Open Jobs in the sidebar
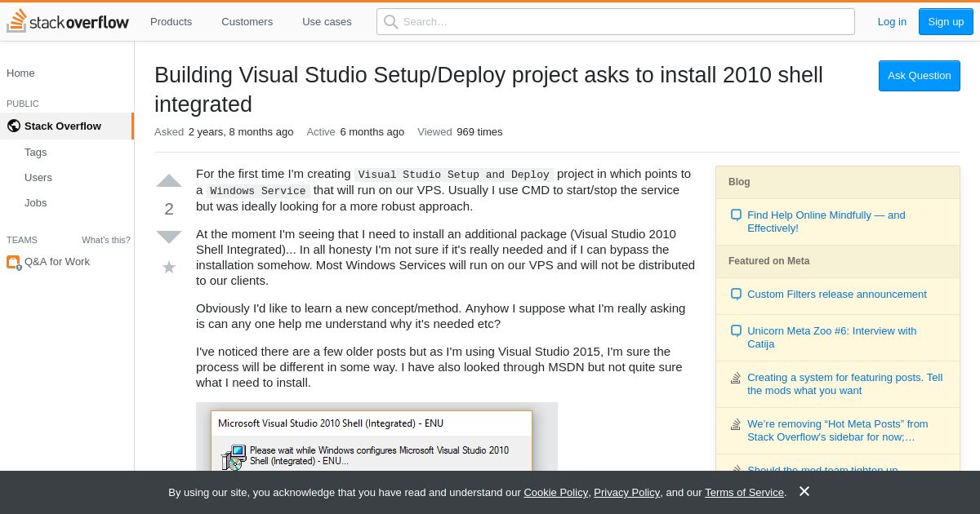 (36, 203)
